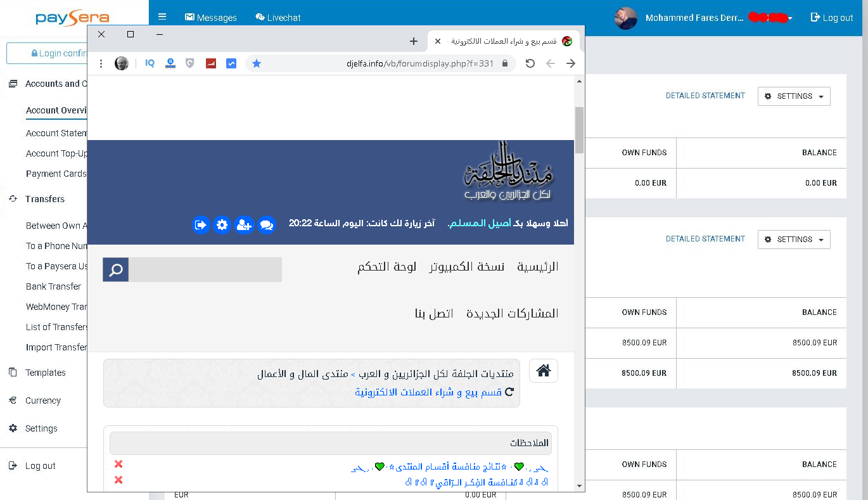The width and height of the screenshot is (868, 500).
Task: Click the forum search magnifier button
Action: pos(116,270)
